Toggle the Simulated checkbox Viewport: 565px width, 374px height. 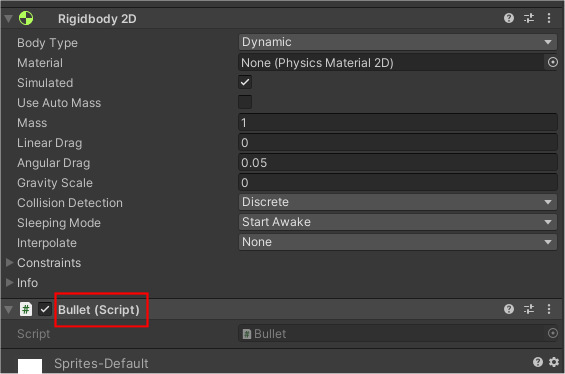click(245, 82)
